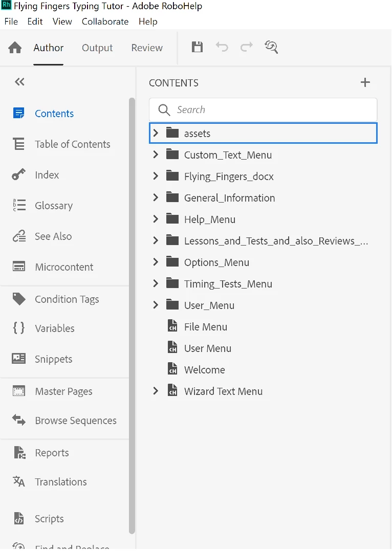Open the Condition Tags panel label
Viewport: 392px width, 551px height.
click(x=67, y=299)
